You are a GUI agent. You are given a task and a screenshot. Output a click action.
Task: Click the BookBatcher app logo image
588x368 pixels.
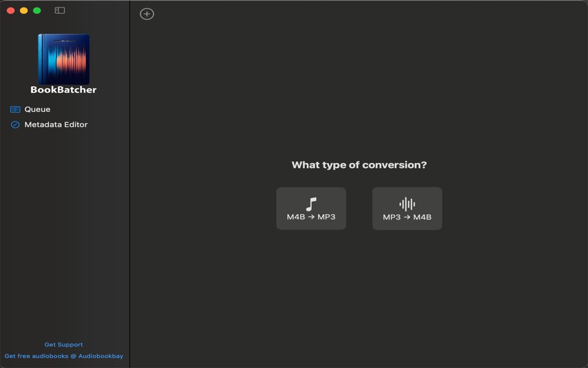click(64, 59)
